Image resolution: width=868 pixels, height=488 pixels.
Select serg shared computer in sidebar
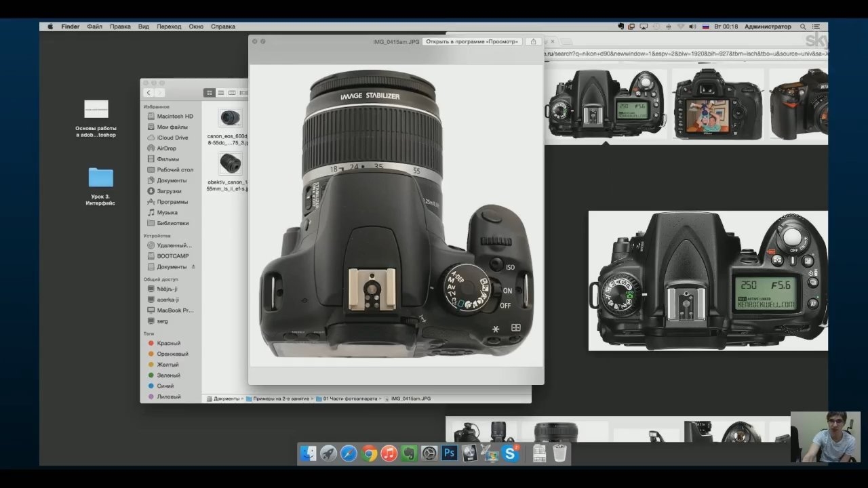point(158,321)
